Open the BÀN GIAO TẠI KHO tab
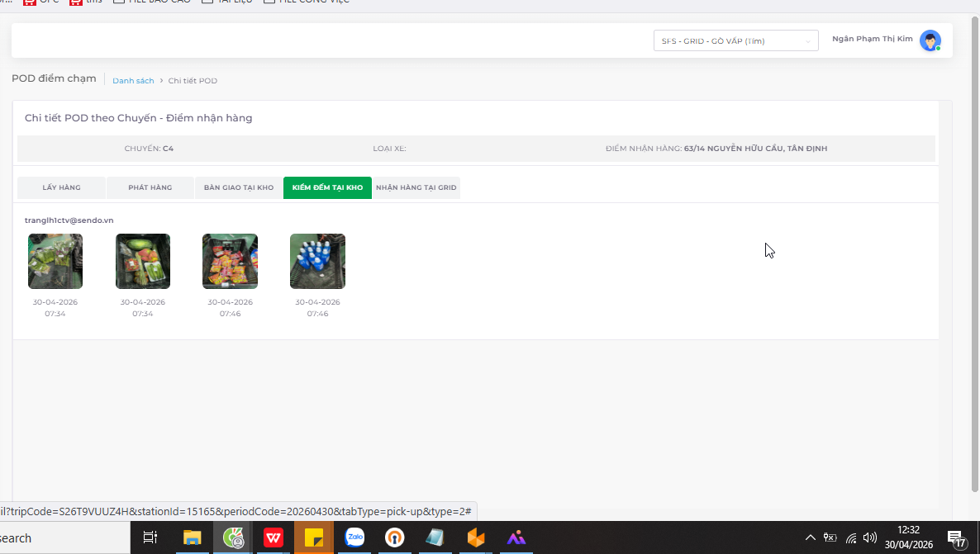 (239, 187)
